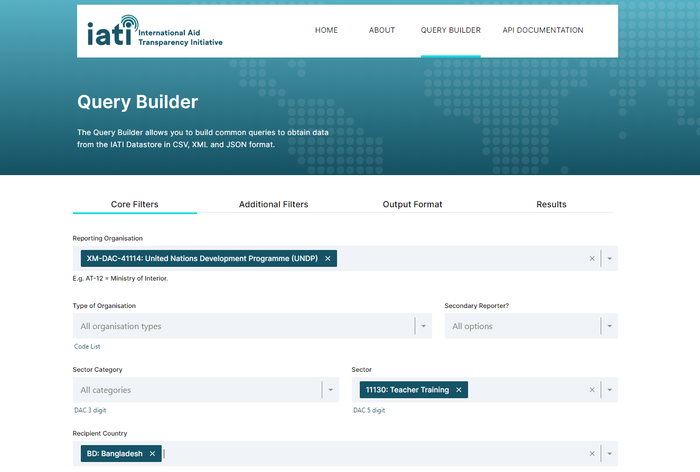Viewport: 700px width, 472px height.
Task: Open the DAC 5 digit link
Action: coord(369,410)
